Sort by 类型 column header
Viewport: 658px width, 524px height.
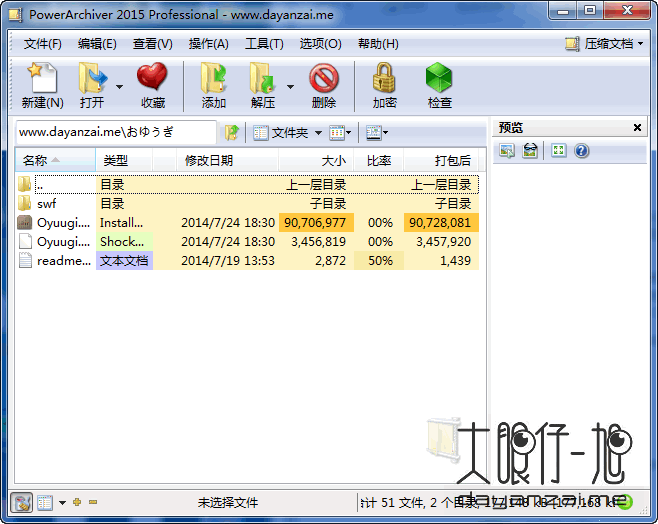pos(124,160)
